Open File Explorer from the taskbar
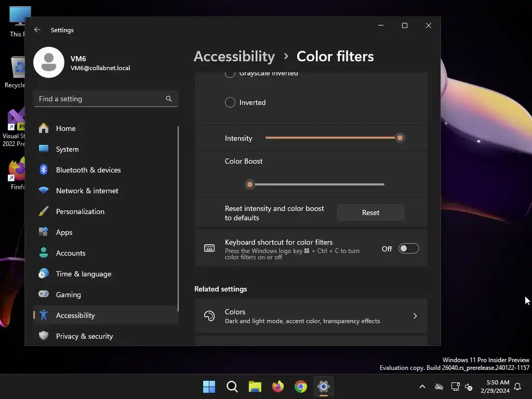 [255, 387]
